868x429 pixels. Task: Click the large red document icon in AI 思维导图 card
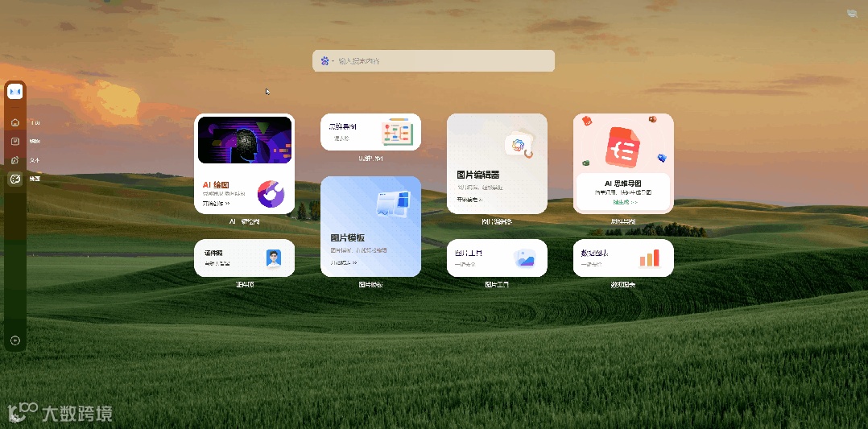tap(622, 146)
